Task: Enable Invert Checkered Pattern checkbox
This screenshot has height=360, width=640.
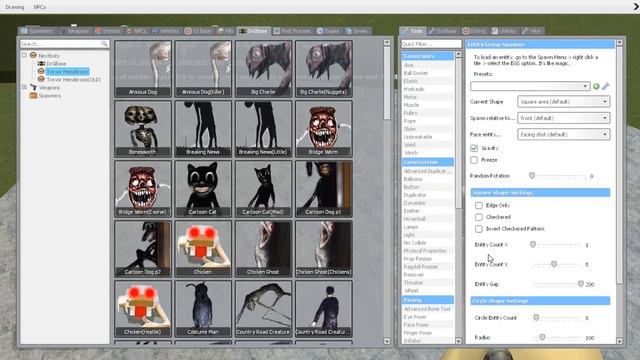Action: point(479,229)
